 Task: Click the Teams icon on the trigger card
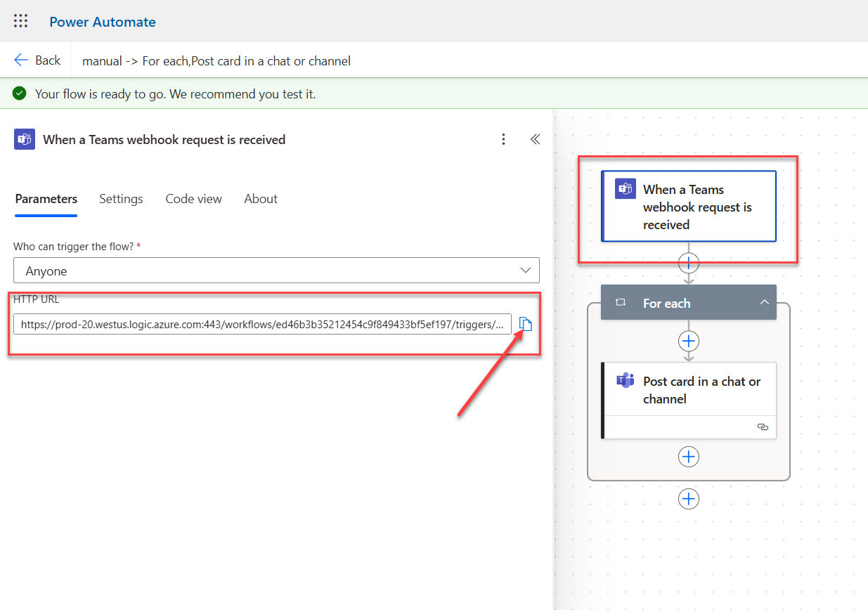[x=626, y=189]
